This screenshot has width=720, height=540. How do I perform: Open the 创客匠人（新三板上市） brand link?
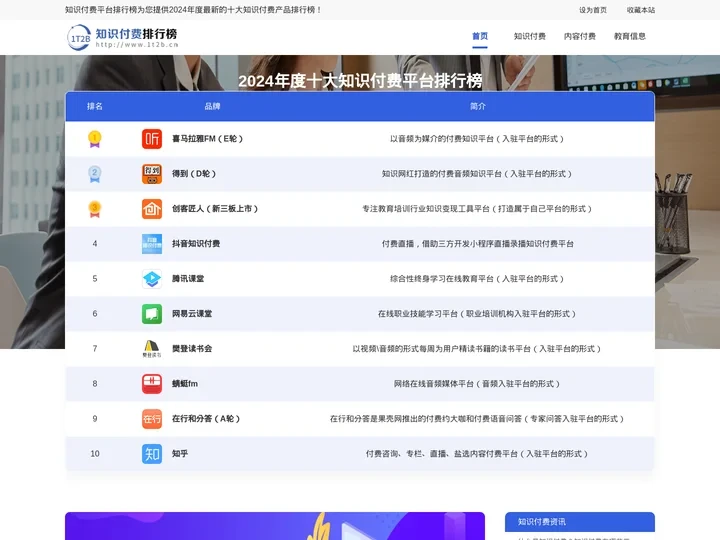click(x=215, y=208)
